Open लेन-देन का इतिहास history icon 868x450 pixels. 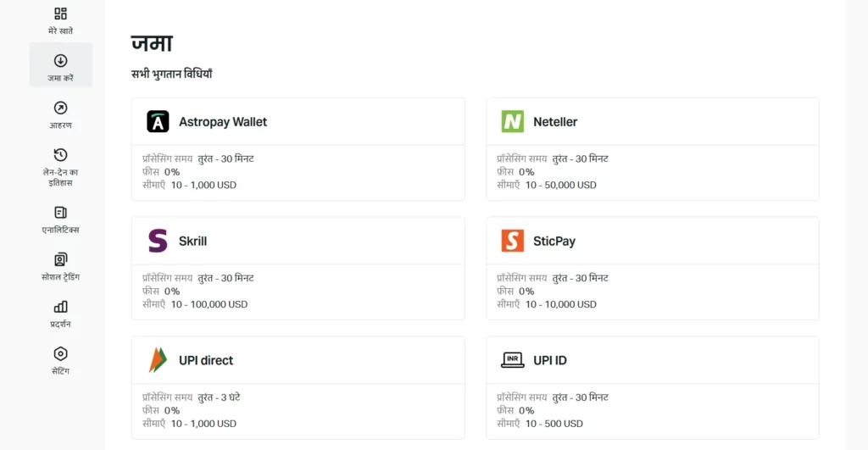pos(60,155)
